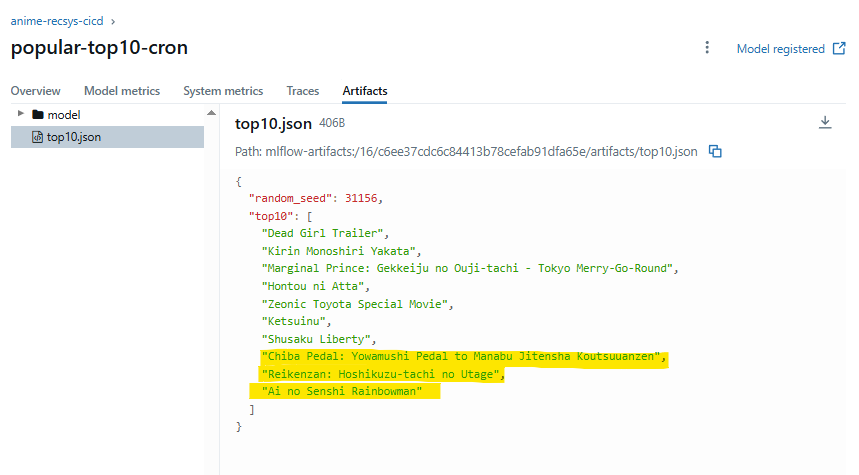The height and width of the screenshot is (475, 859).
Task: Open the Traces tab
Action: (x=302, y=91)
